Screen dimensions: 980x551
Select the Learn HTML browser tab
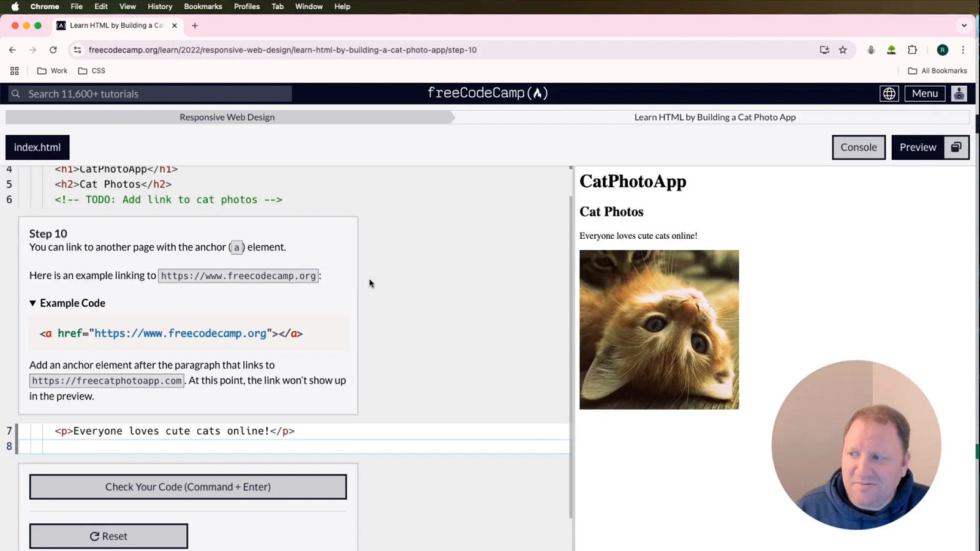[116, 26]
